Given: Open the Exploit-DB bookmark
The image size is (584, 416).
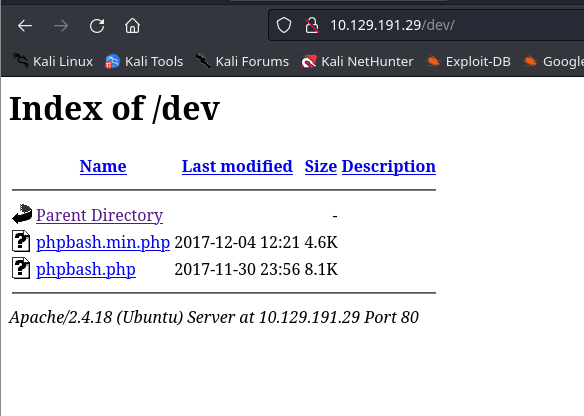Looking at the screenshot, I should pyautogui.click(x=468, y=61).
